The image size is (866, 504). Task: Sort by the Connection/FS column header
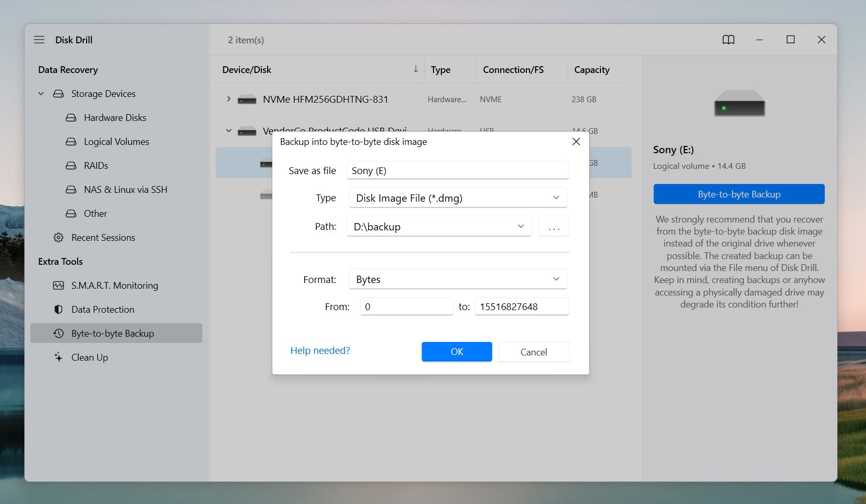[513, 70]
